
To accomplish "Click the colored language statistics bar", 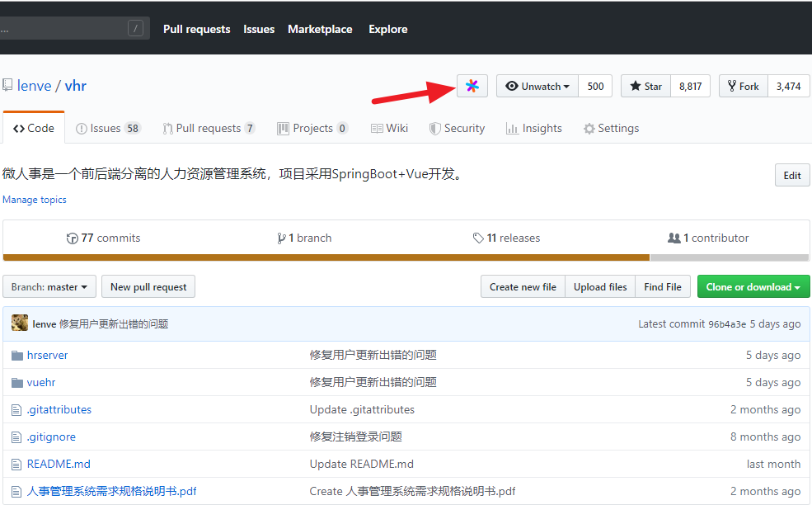I will (x=330, y=257).
